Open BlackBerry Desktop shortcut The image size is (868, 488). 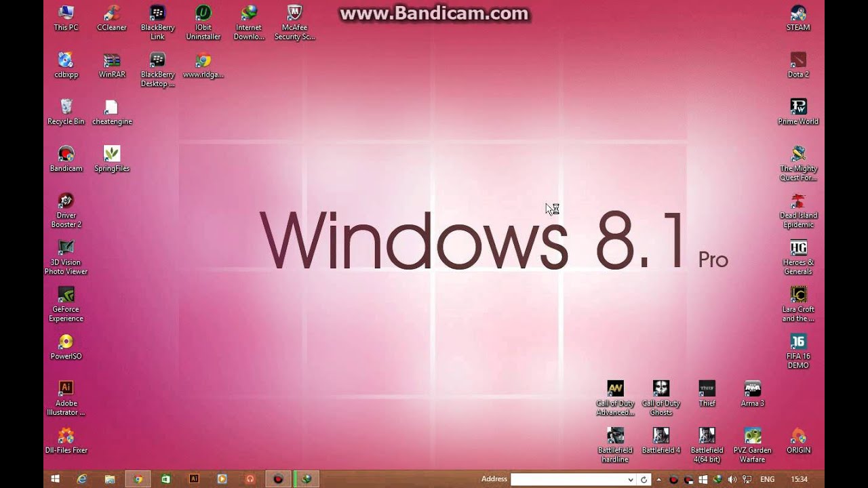coord(157,70)
